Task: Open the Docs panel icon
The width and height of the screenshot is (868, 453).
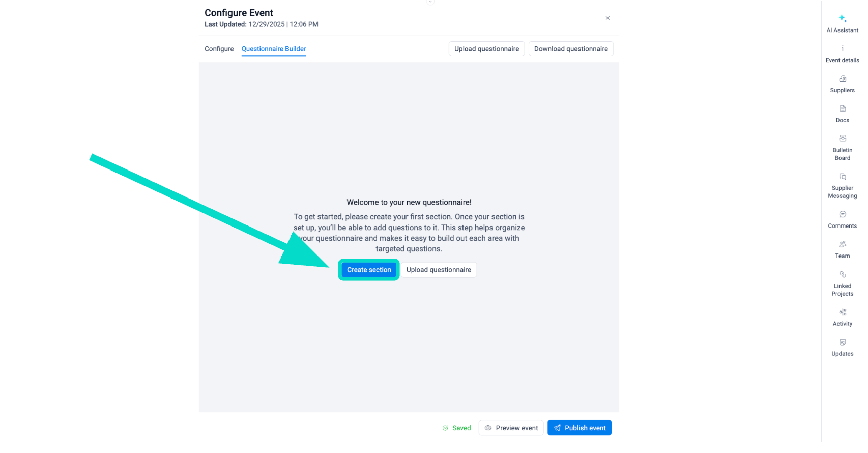Action: click(842, 109)
